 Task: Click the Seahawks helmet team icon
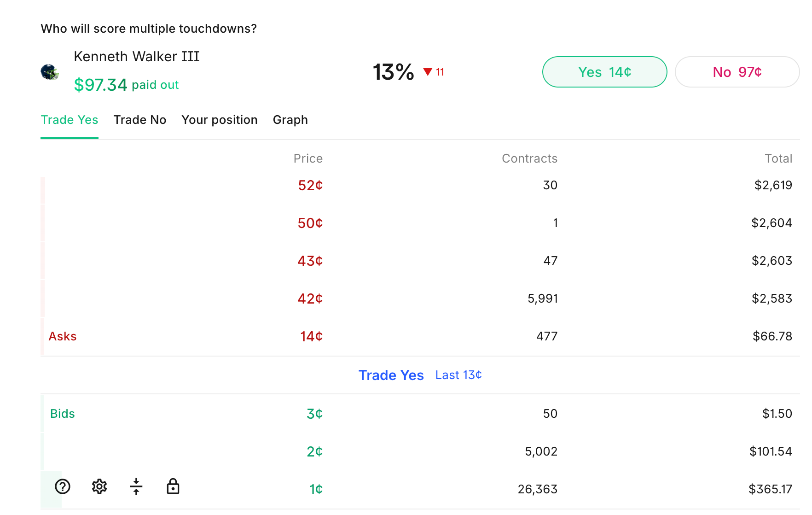(x=50, y=72)
